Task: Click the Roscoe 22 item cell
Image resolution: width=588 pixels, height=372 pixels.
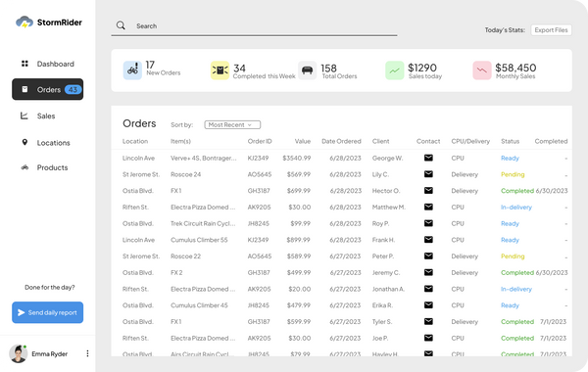Action: tap(185, 256)
